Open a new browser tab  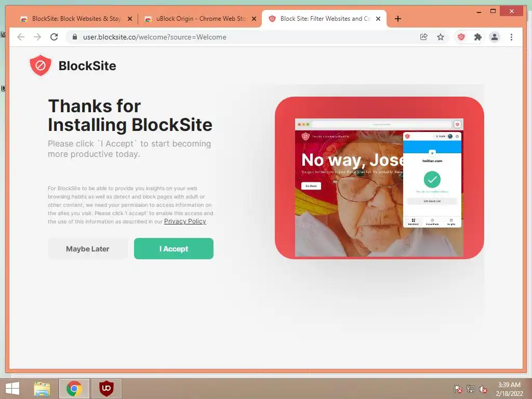tap(398, 19)
